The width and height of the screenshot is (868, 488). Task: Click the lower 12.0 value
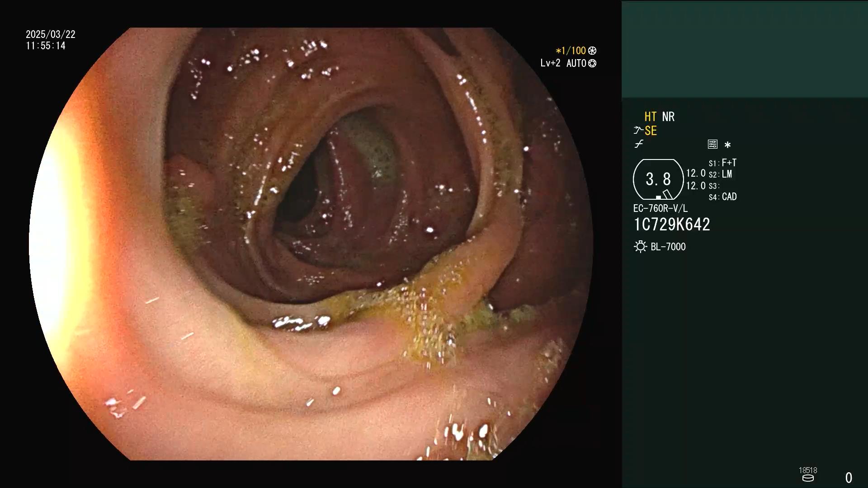[696, 186]
